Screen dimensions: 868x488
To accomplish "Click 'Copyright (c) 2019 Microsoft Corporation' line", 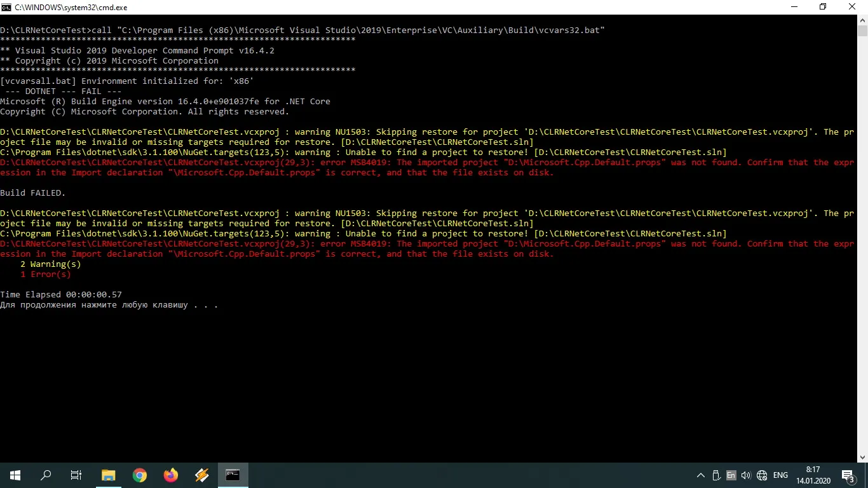I will click(109, 61).
